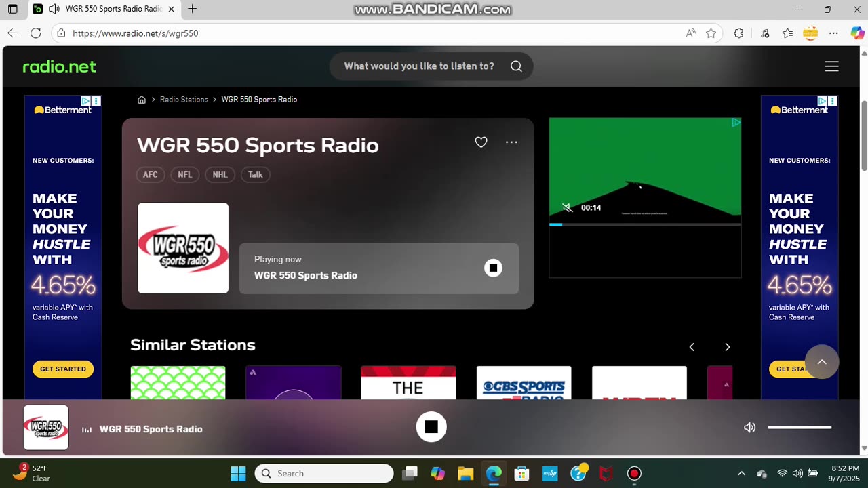Mute audio with bottom player speaker icon
This screenshot has height=488, width=868.
pos(749,428)
